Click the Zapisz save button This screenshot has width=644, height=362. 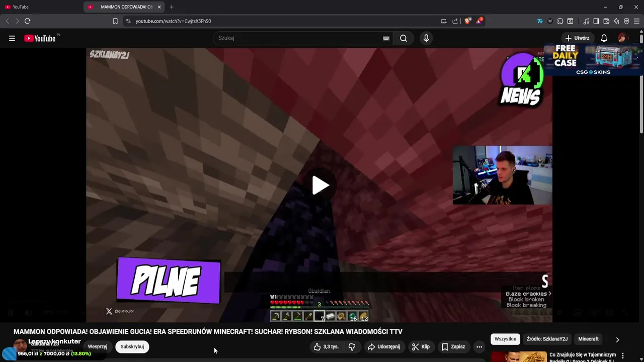pyautogui.click(x=453, y=346)
